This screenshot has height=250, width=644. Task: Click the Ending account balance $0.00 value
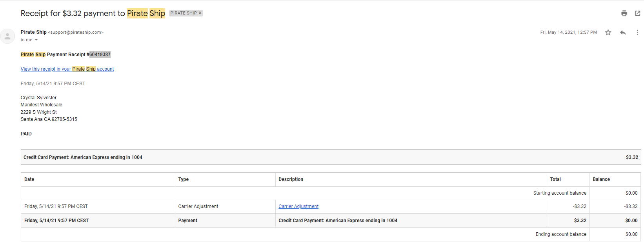point(631,234)
